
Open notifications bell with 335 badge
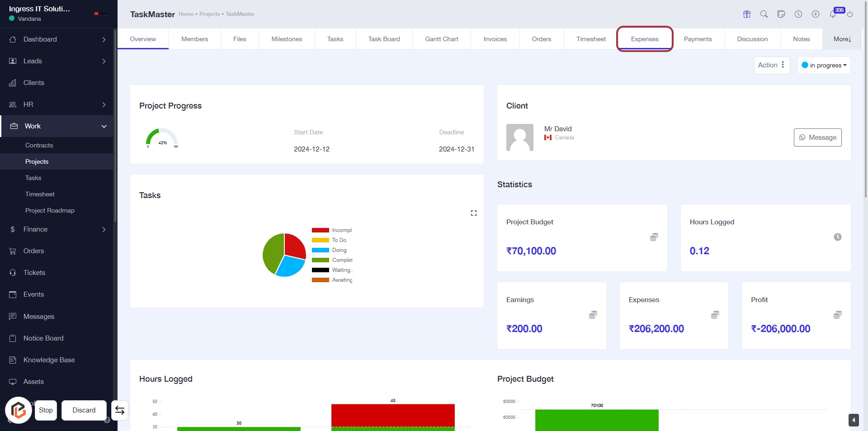833,14
